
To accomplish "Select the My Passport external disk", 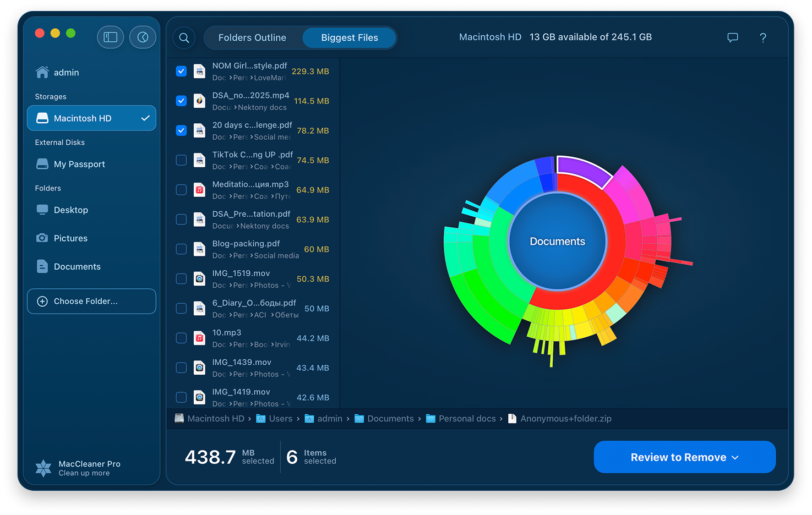I will pos(79,164).
